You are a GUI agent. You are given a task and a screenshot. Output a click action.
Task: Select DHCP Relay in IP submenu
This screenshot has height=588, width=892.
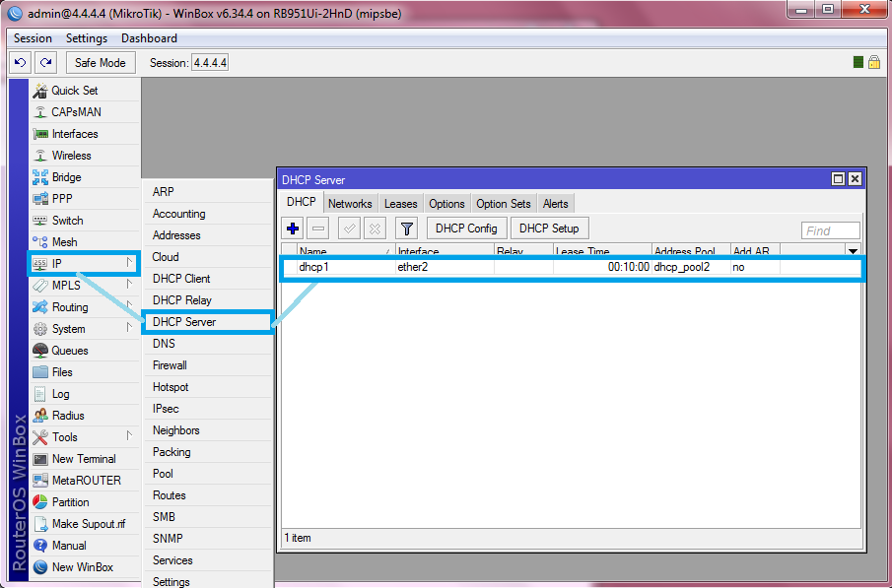click(208, 299)
